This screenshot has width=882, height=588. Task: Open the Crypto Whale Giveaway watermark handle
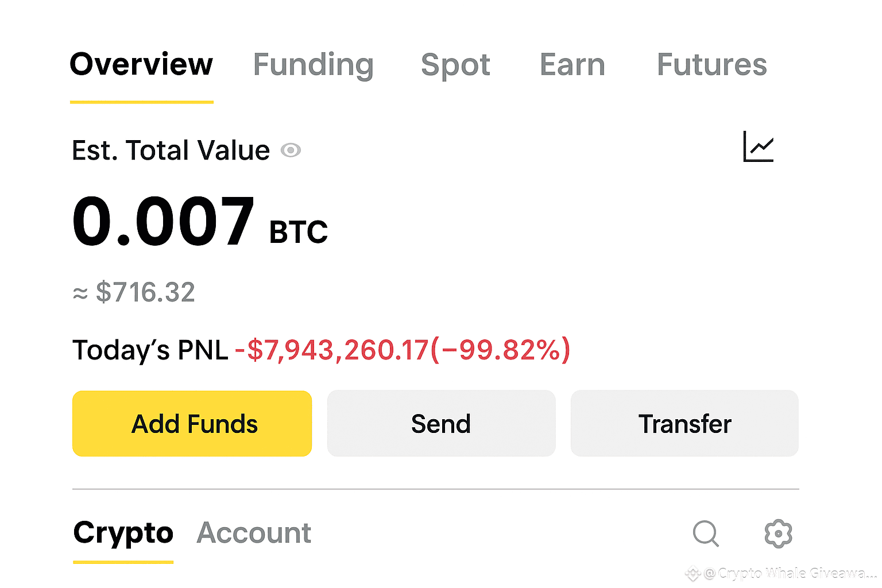coord(790,573)
